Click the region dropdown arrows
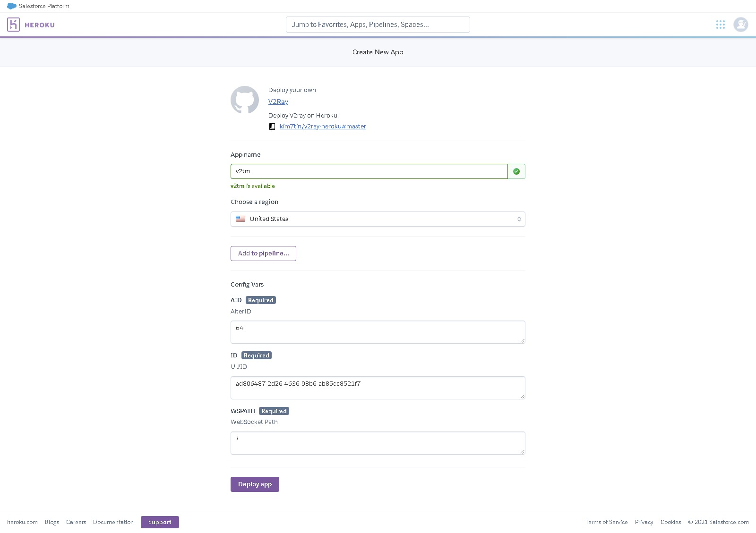The width and height of the screenshot is (756, 533). point(519,219)
